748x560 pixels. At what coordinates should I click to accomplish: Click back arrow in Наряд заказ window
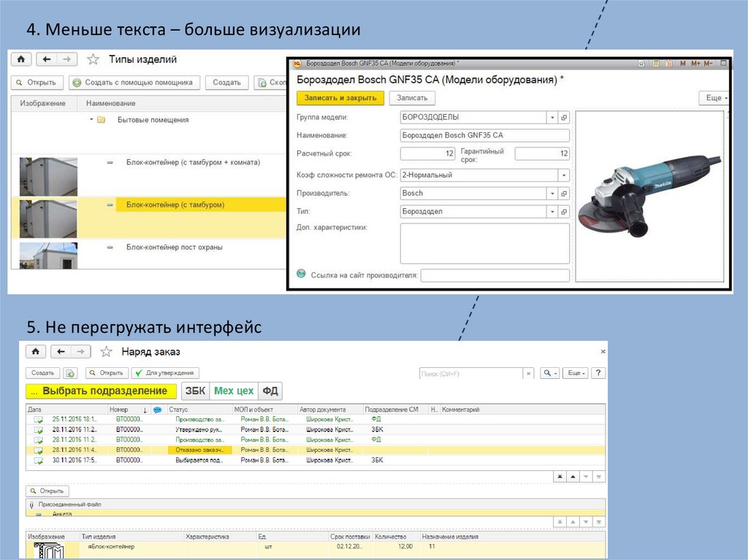(x=61, y=351)
